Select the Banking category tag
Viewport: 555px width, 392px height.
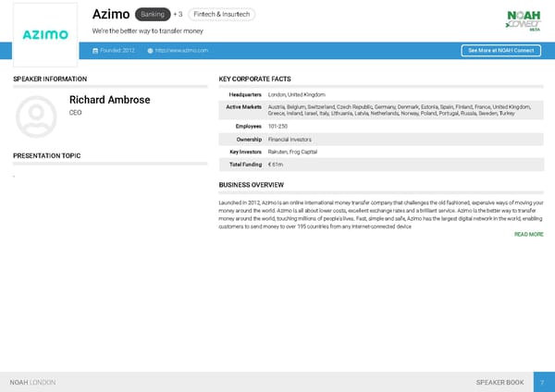tap(151, 15)
